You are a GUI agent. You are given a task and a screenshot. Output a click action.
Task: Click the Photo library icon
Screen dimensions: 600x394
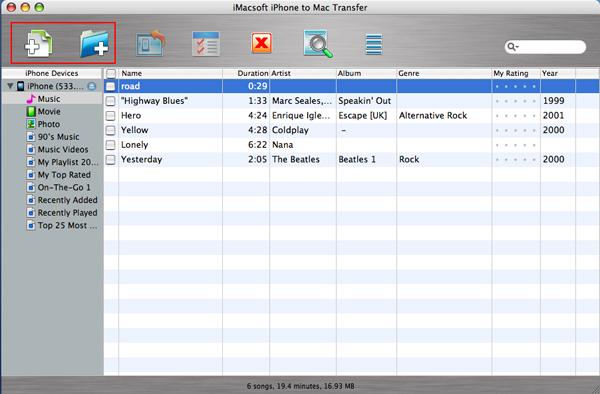tap(31, 124)
